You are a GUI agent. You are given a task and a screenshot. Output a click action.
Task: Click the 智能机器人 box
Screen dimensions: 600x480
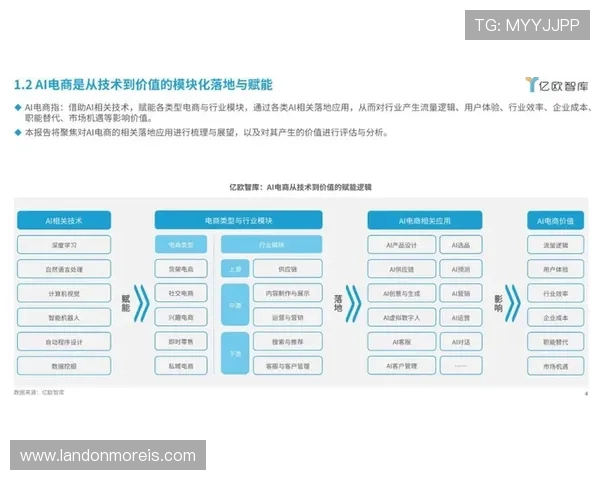point(64,318)
